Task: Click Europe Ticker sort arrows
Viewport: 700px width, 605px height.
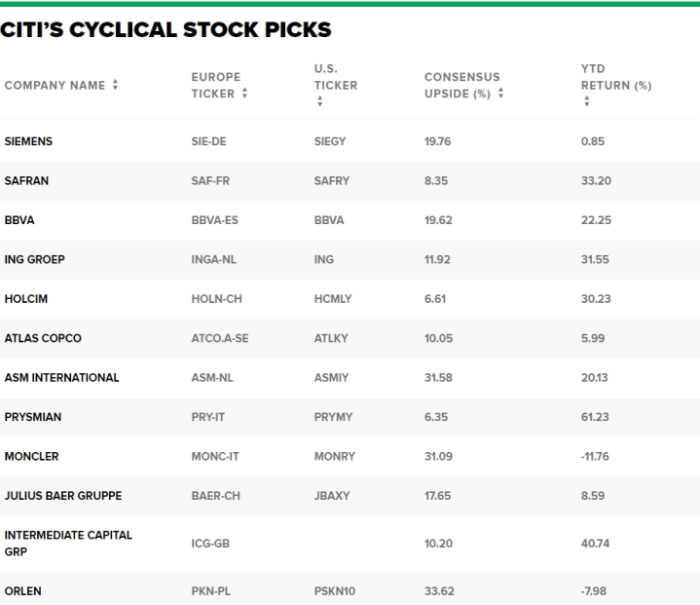Action: tap(244, 93)
